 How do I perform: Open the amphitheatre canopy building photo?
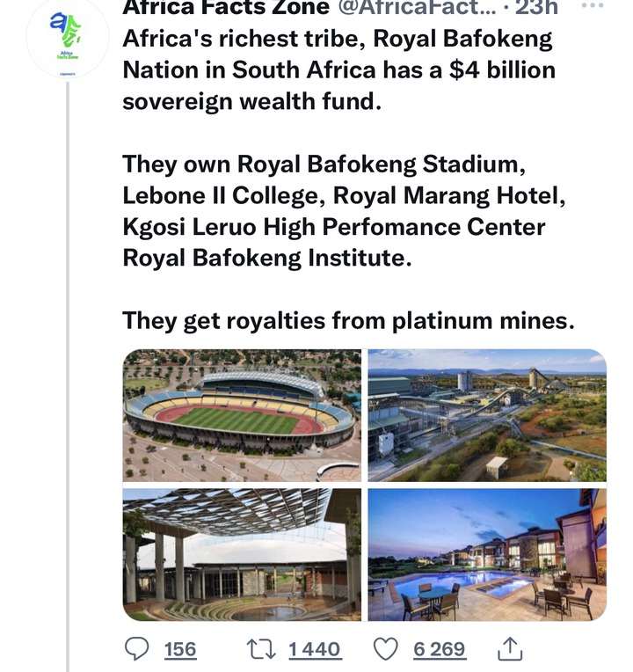[242, 554]
